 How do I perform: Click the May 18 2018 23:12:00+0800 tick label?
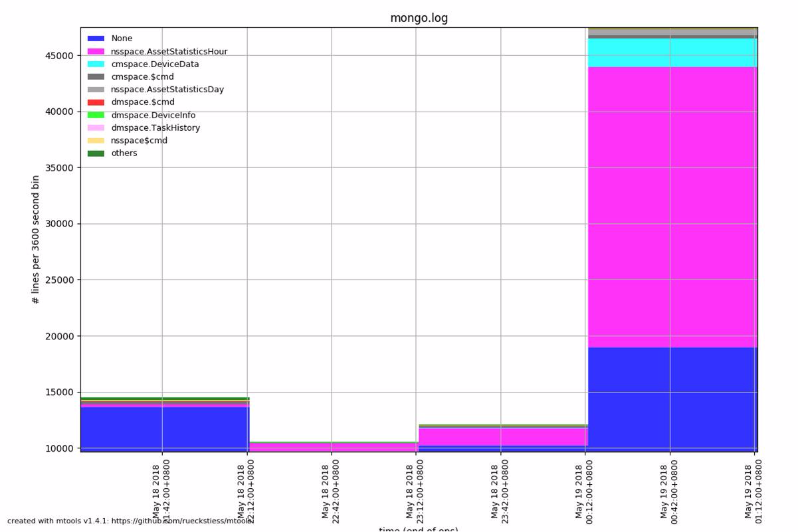[415, 490]
